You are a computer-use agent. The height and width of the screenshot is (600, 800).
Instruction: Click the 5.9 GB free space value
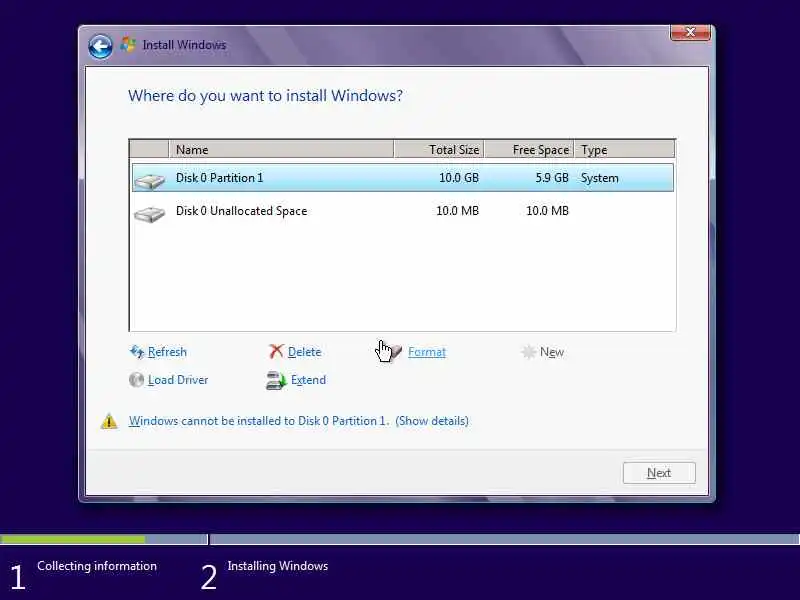(552, 178)
